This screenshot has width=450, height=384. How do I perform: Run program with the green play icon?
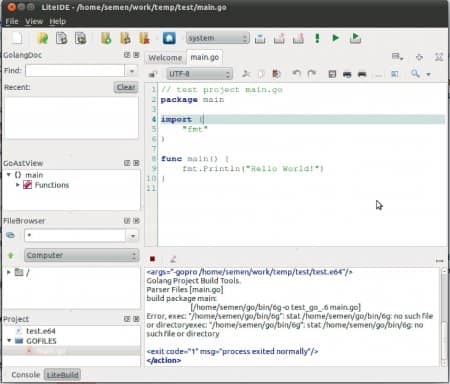(x=336, y=38)
